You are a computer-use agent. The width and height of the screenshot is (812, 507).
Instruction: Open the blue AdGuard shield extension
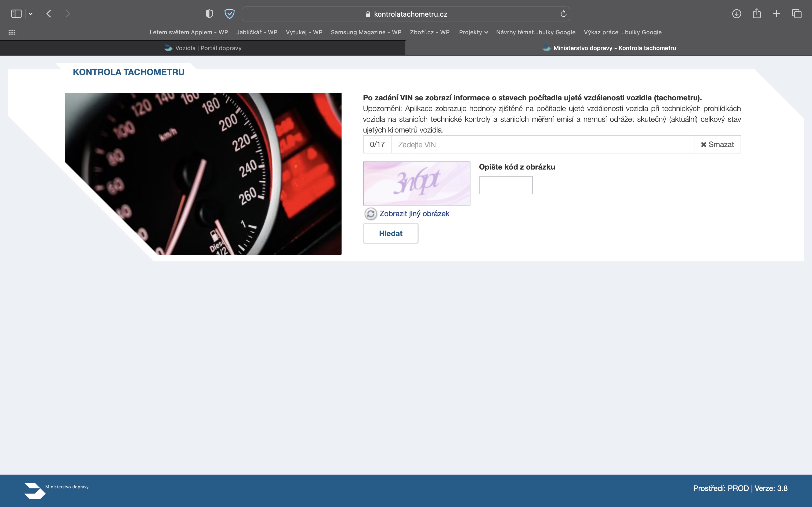click(x=229, y=14)
